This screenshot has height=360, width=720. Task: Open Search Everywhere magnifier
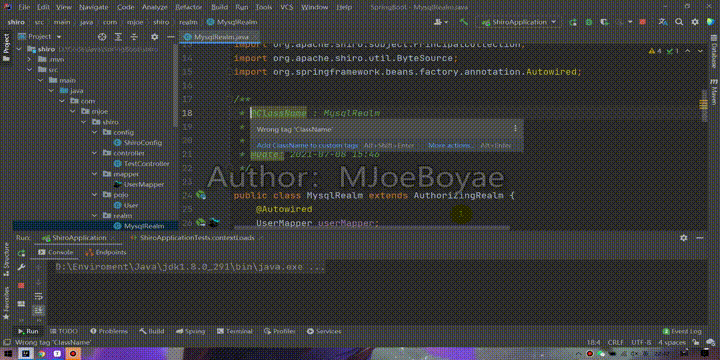679,22
